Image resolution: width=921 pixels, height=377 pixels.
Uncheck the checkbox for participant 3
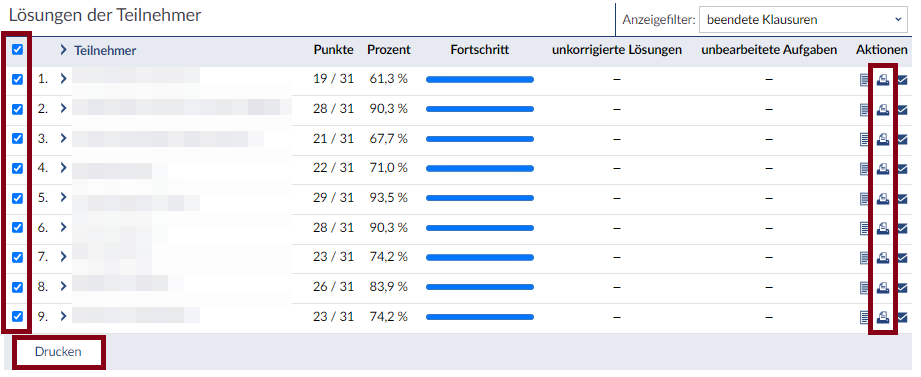(x=18, y=139)
